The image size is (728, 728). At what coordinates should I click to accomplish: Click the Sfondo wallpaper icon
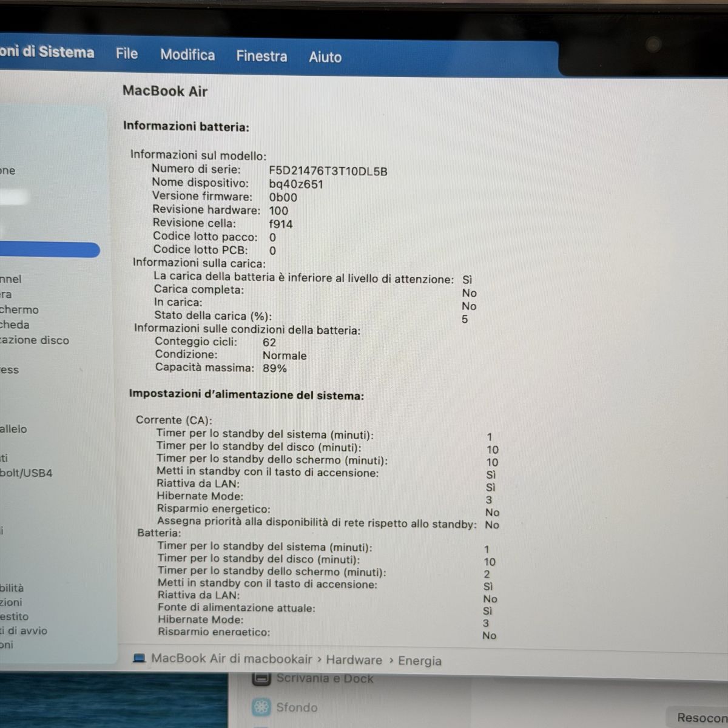[x=262, y=707]
